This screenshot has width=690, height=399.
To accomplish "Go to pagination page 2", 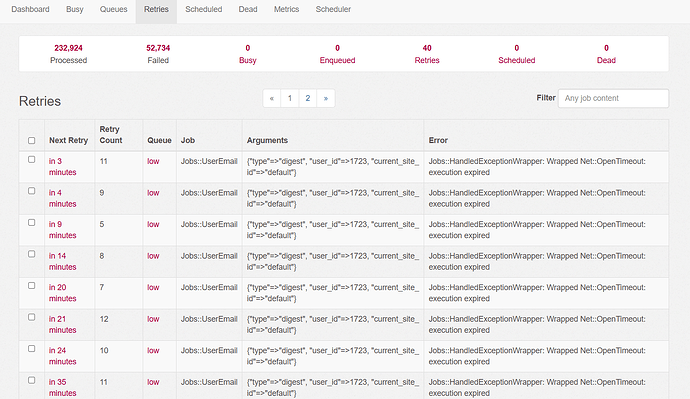I will click(308, 98).
